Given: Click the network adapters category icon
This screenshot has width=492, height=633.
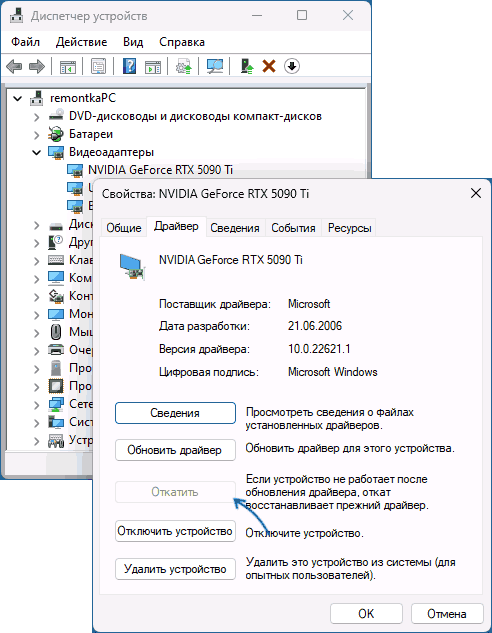Looking at the screenshot, I should [x=56, y=404].
